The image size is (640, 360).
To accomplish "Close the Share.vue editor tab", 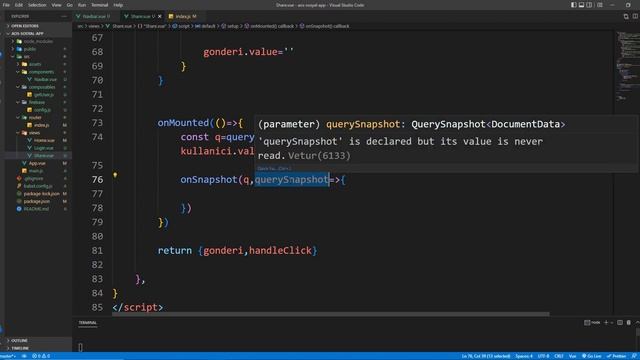I will (x=160, y=16).
